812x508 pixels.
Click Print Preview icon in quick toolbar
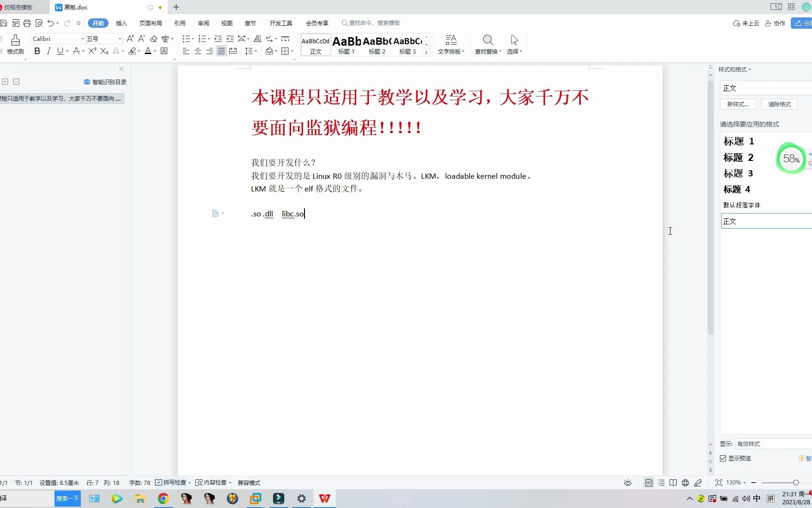[39, 23]
